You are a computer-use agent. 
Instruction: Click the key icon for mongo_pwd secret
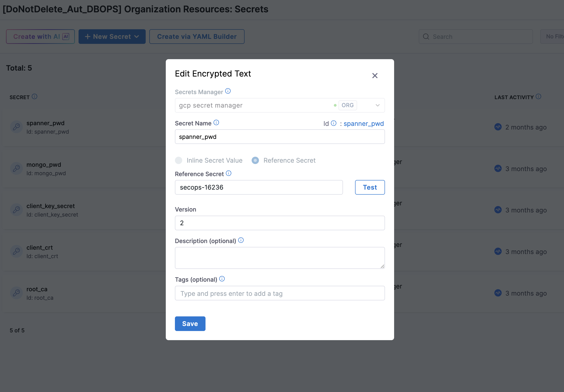pyautogui.click(x=16, y=169)
